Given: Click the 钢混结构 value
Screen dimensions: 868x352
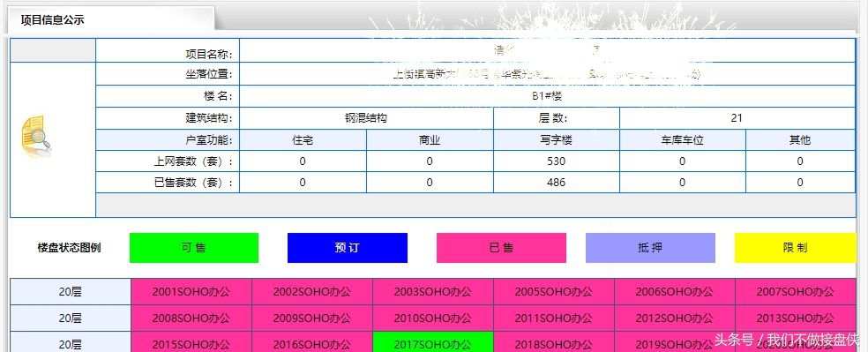Looking at the screenshot, I should [366, 118].
